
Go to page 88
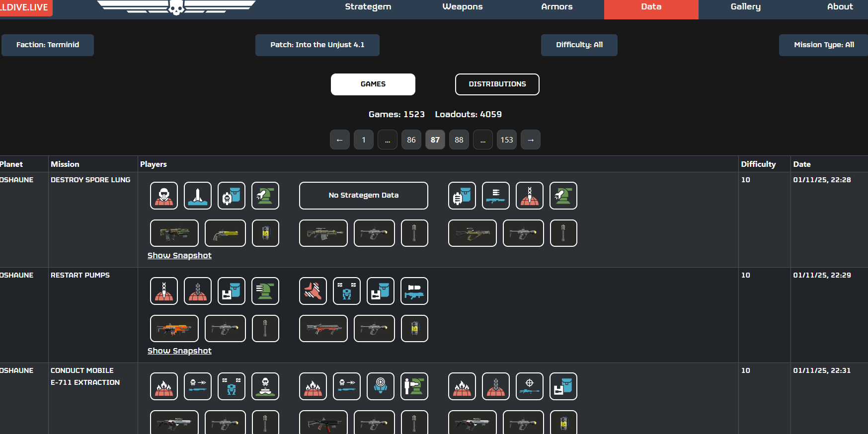[x=459, y=140]
